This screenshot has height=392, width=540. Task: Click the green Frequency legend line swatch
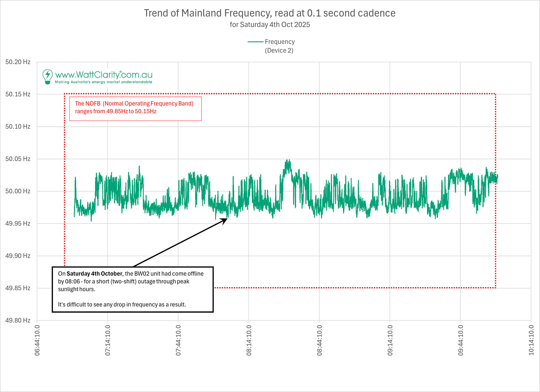click(255, 42)
